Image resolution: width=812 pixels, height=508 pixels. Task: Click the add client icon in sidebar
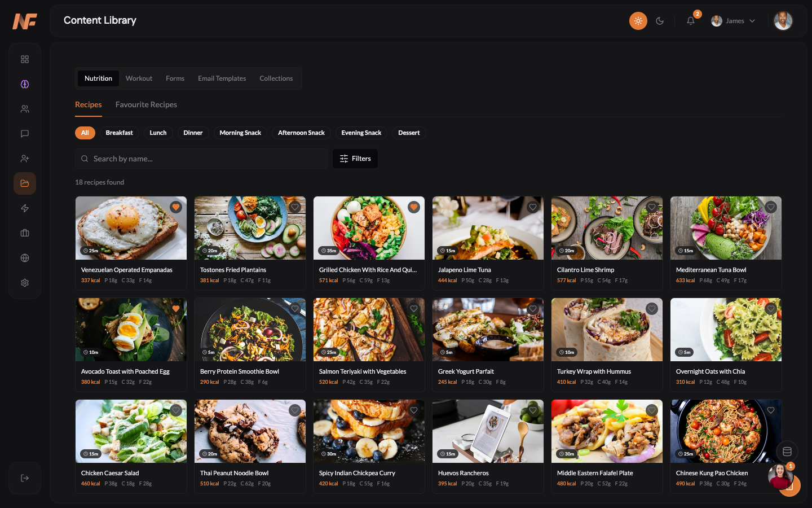point(25,158)
